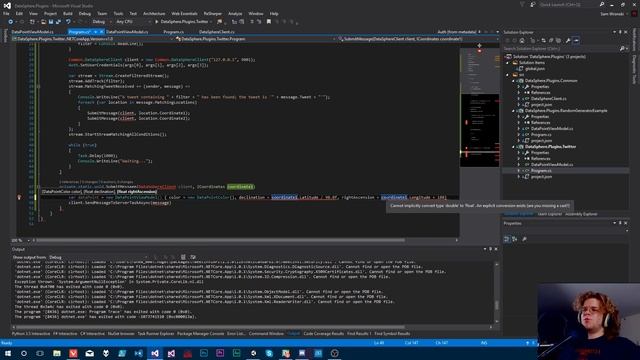The height and width of the screenshot is (360, 640).
Task: Switch to the first DataPointViewModel.cs tab
Action: pos(33,32)
